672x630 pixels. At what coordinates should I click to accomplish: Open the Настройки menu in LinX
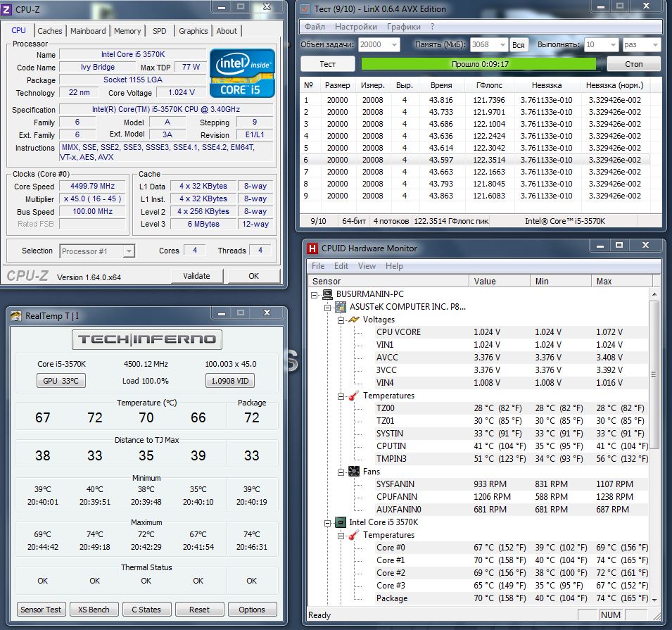click(355, 27)
